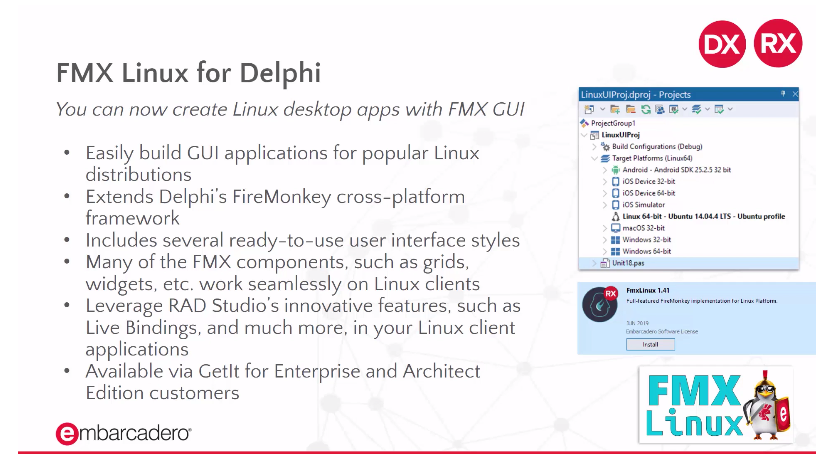Click the Embarcadero logo at bottom left

tap(123, 434)
